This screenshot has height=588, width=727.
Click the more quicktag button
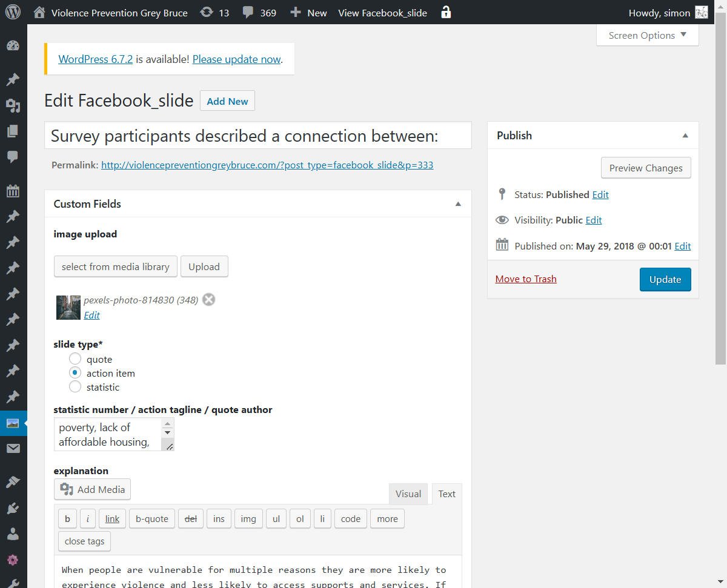pos(388,518)
